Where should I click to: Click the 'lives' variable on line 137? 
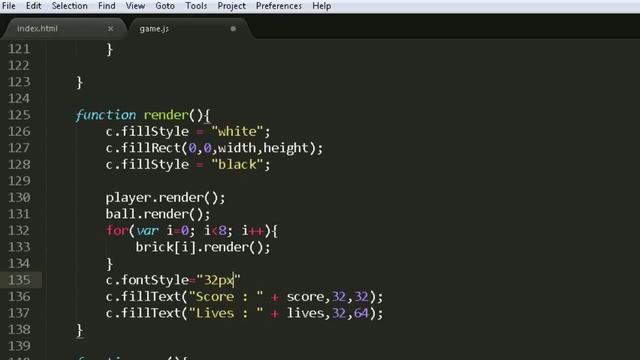(x=305, y=313)
